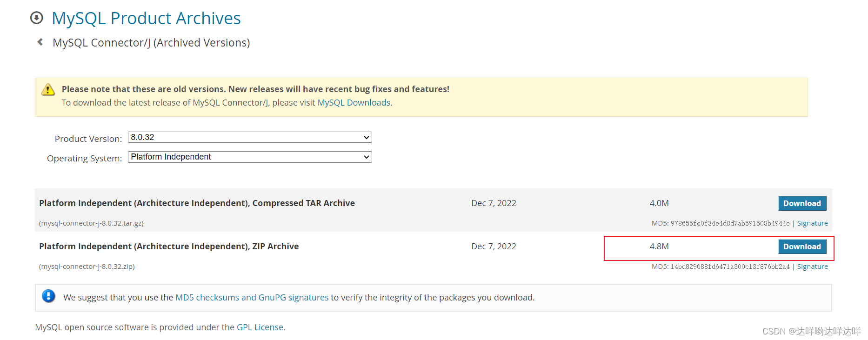The height and width of the screenshot is (340, 868).
Task: Open the GPL License link
Action: (260, 327)
